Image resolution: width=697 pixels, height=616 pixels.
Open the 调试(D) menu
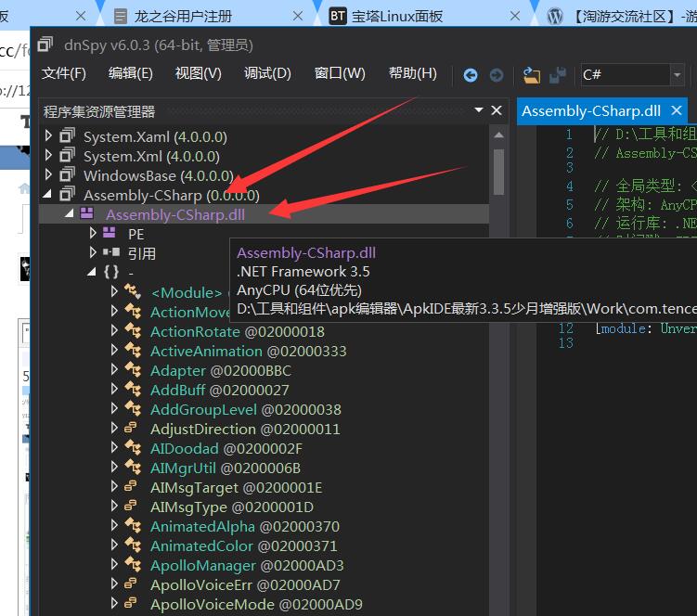click(267, 73)
